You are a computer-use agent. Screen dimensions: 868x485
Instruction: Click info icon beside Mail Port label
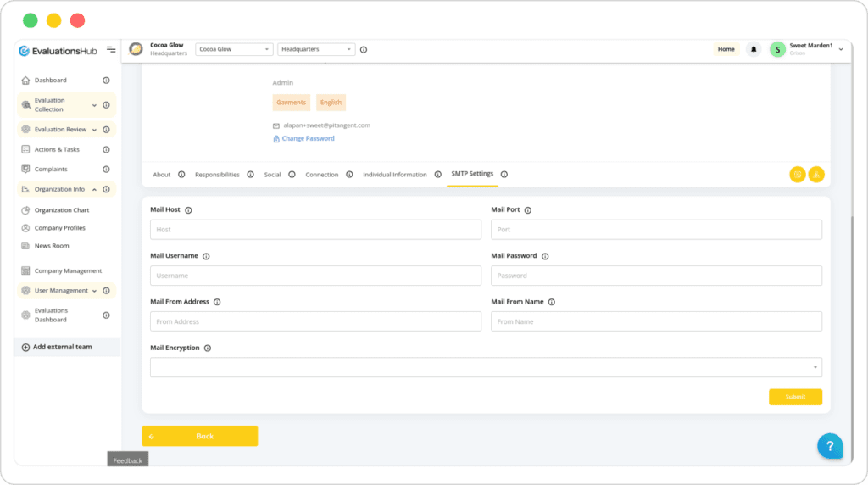(527, 210)
